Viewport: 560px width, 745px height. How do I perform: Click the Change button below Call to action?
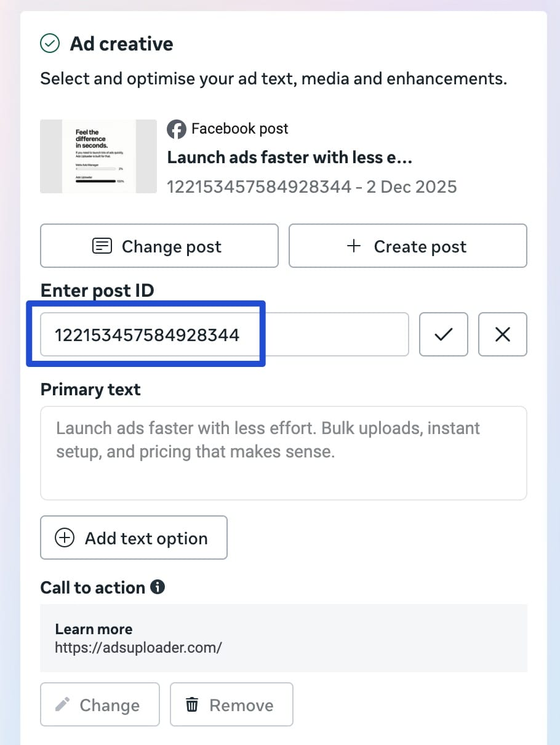[100, 704]
